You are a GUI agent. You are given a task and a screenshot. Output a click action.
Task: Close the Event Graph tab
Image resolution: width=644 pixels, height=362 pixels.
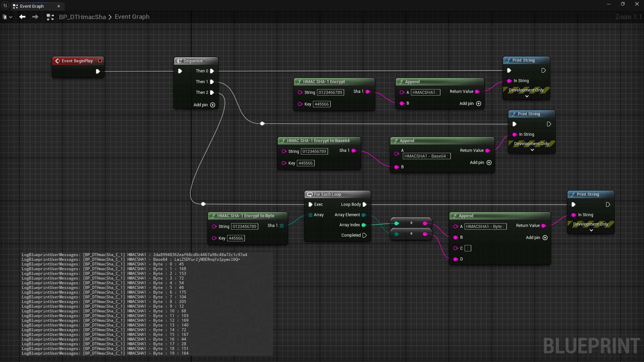pos(59,6)
